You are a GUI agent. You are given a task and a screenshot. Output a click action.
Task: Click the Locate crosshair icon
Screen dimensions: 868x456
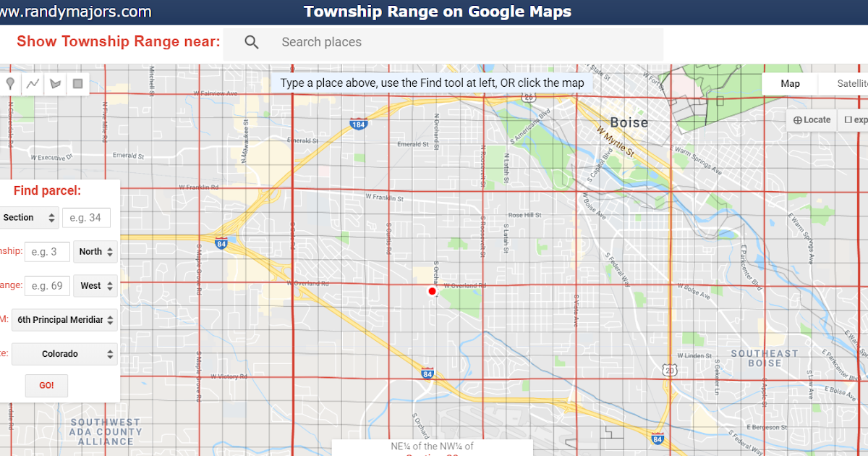click(x=811, y=119)
